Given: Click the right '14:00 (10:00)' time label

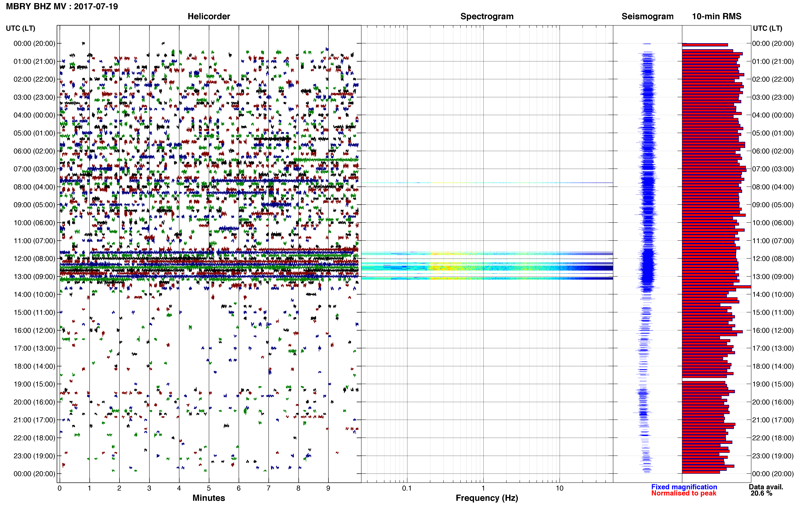Looking at the screenshot, I should tap(773, 294).
